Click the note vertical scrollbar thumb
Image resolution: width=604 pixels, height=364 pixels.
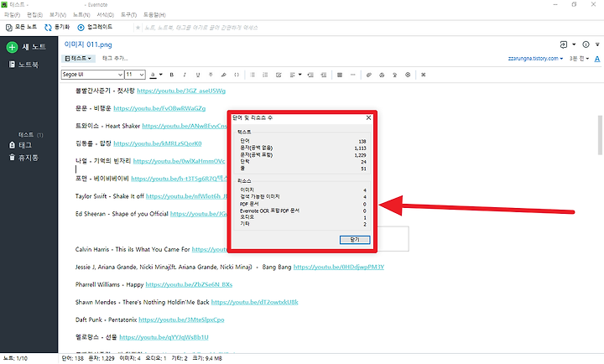600,135
